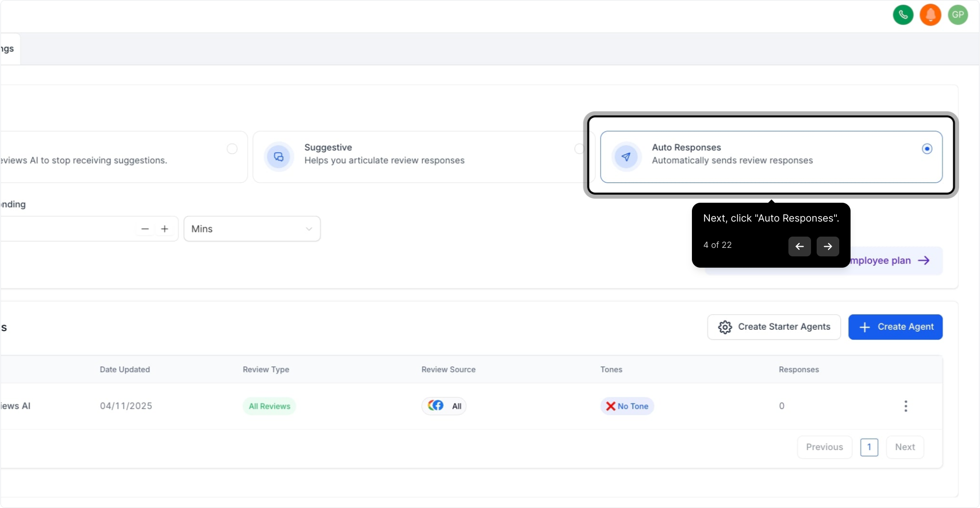980x508 pixels.
Task: Open the employee plan link
Action: [x=890, y=261]
